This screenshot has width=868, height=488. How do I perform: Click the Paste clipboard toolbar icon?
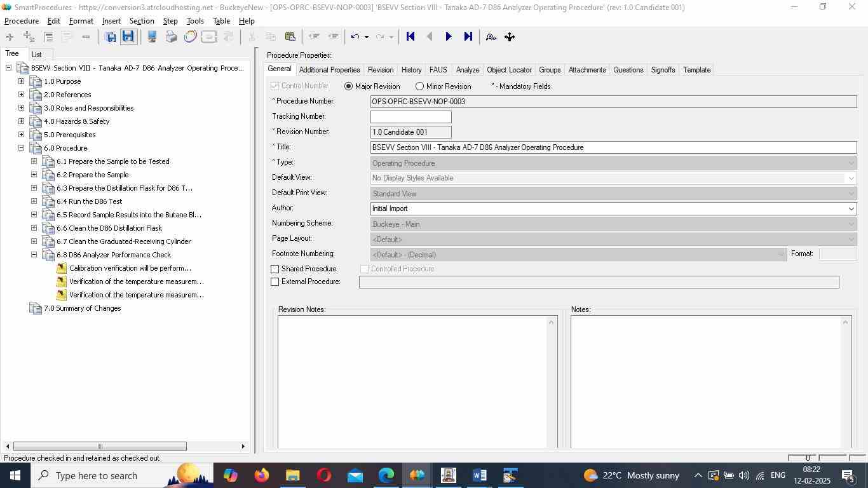(x=290, y=37)
